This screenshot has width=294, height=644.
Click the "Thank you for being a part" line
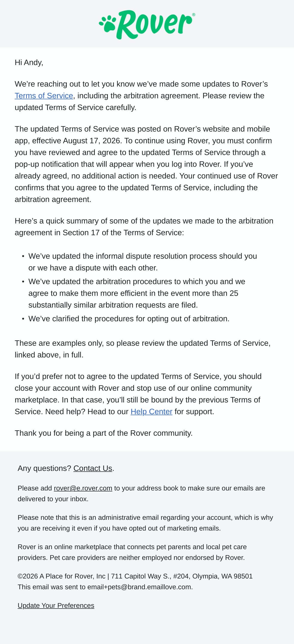click(x=104, y=433)
